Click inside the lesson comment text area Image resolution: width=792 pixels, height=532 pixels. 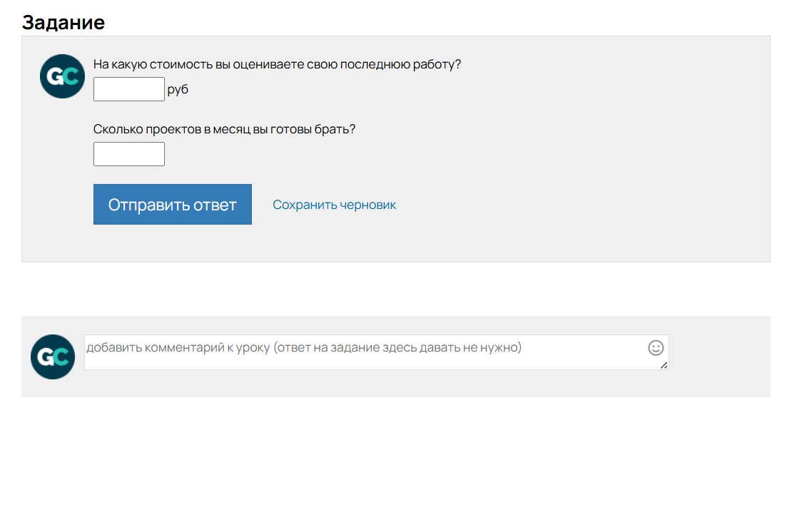[x=357, y=352]
